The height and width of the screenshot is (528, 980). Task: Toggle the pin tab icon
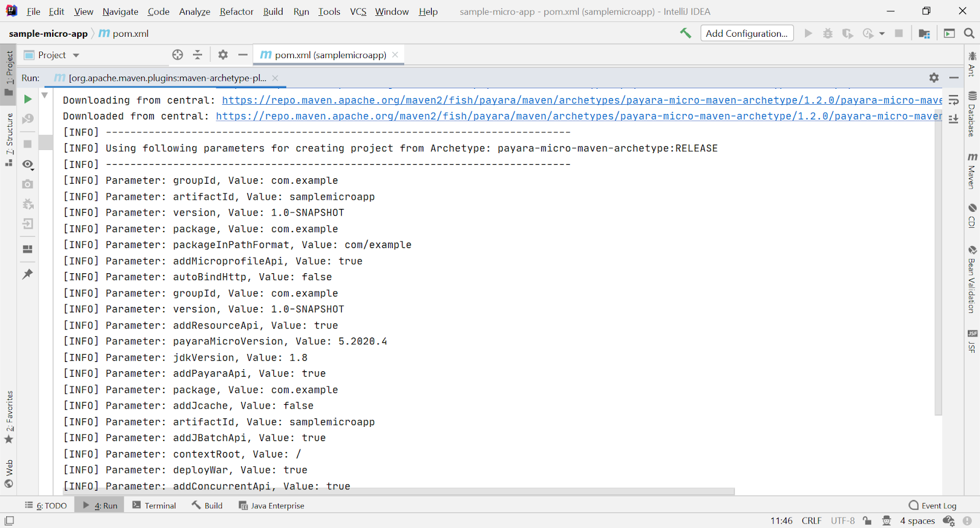click(x=28, y=274)
